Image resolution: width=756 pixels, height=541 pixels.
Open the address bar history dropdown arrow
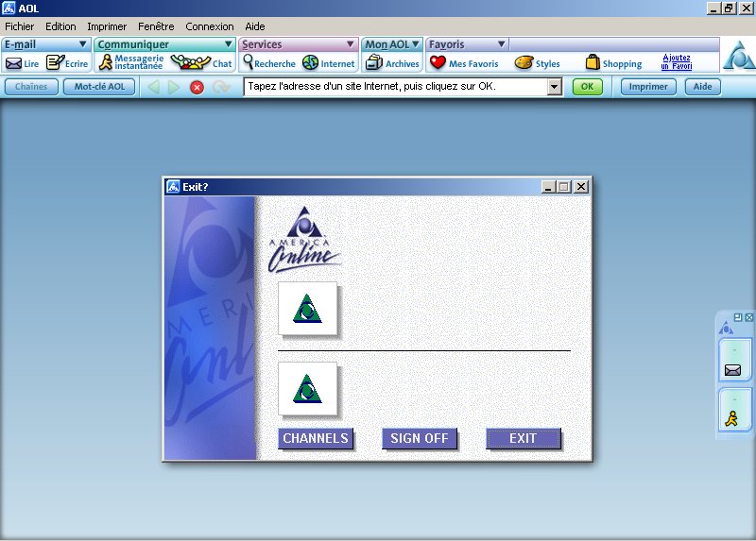555,87
